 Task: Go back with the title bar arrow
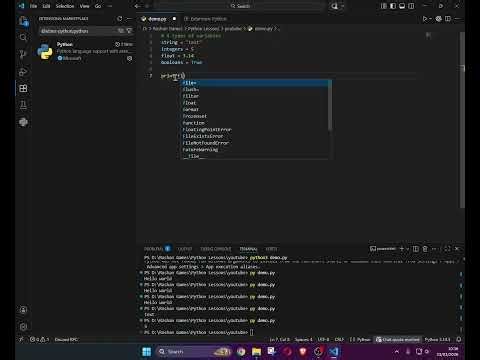click(137, 6)
